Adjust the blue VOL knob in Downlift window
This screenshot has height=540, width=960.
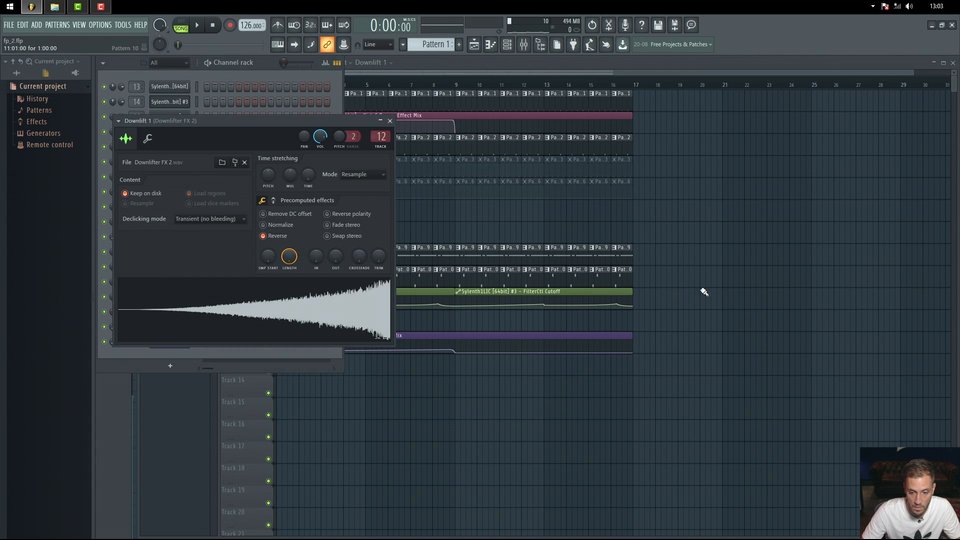[320, 137]
